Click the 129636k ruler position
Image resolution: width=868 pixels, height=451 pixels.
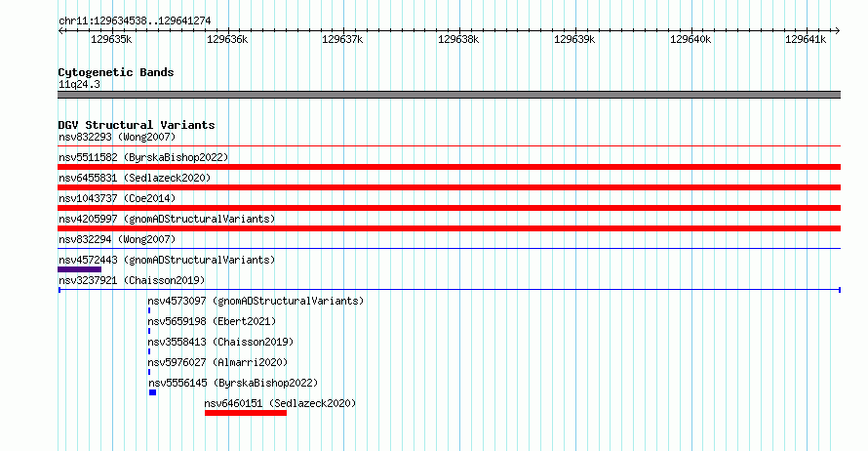coord(227,39)
